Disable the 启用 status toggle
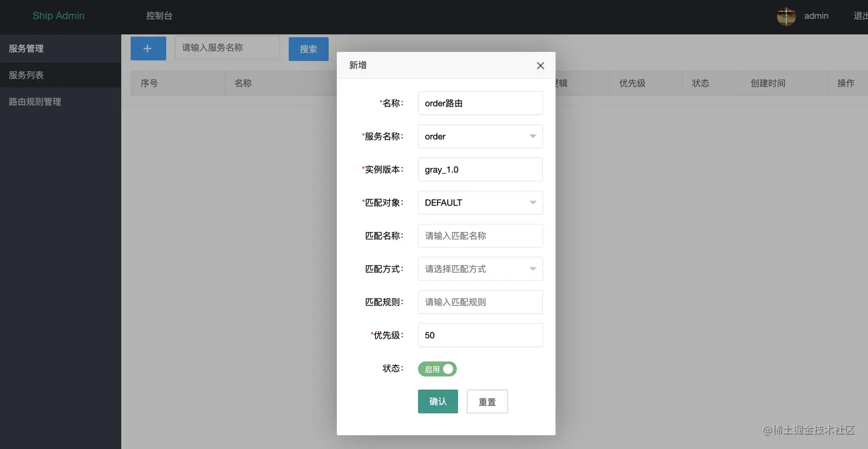This screenshot has height=449, width=868. point(437,369)
